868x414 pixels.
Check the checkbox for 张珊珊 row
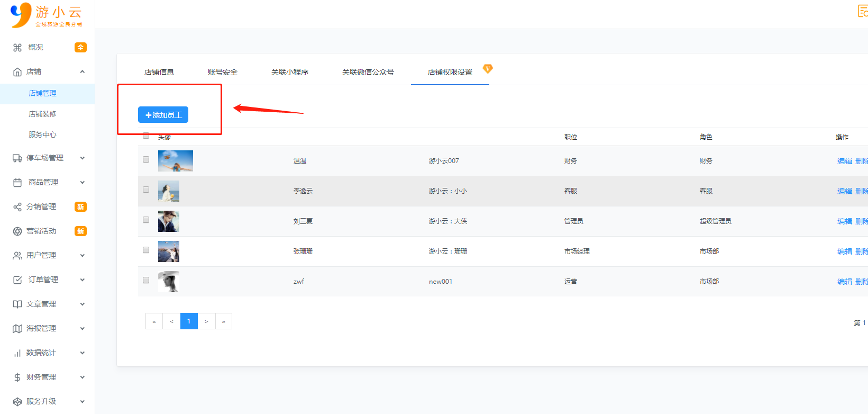click(146, 250)
